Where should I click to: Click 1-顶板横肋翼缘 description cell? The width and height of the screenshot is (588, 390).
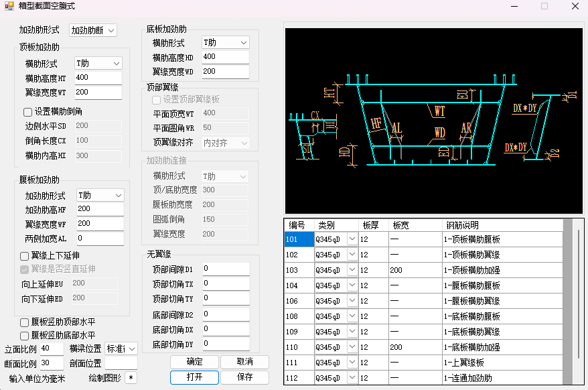click(502, 255)
